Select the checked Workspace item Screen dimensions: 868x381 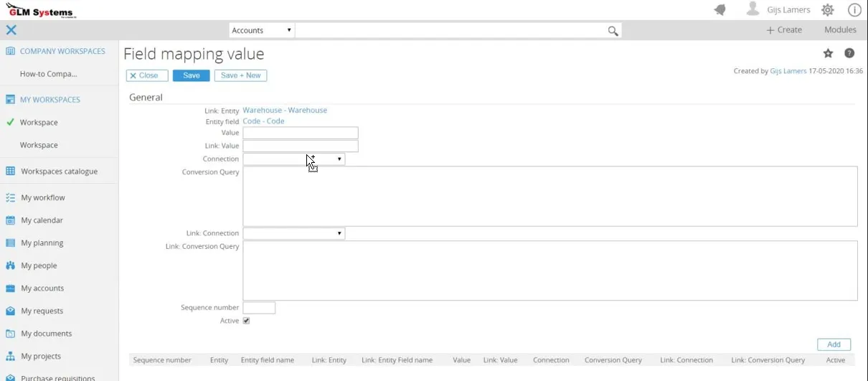39,123
